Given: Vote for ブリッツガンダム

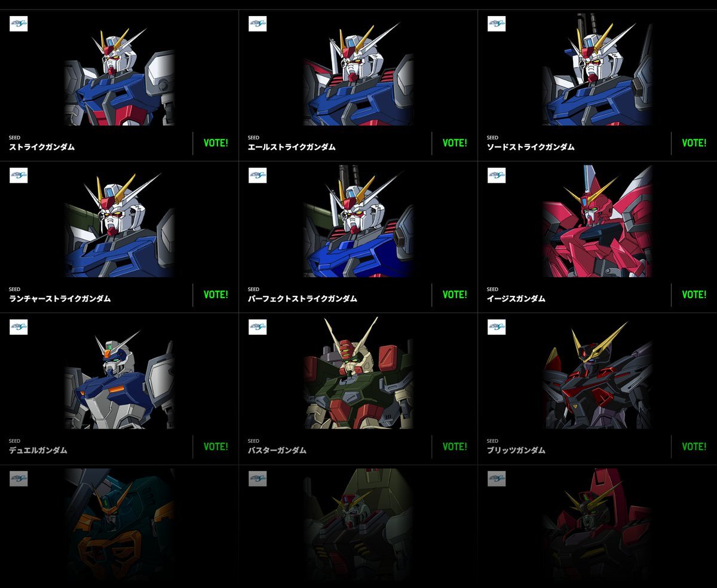Looking at the screenshot, I should (694, 446).
